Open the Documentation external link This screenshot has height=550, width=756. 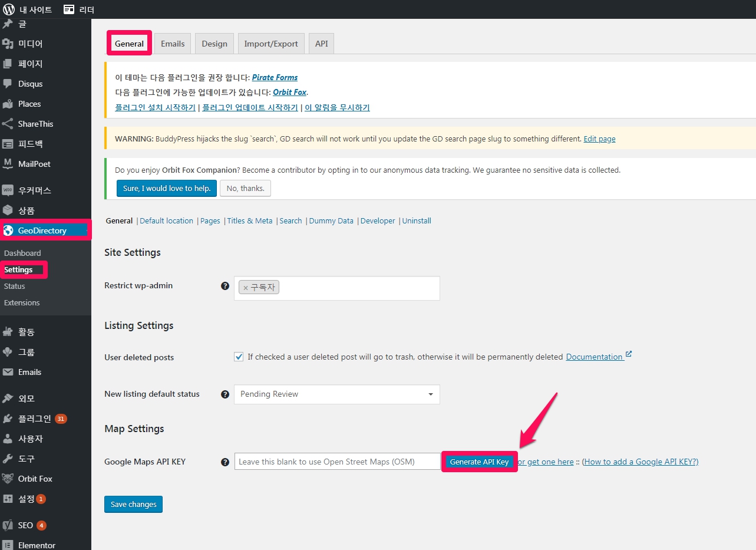[x=599, y=357]
